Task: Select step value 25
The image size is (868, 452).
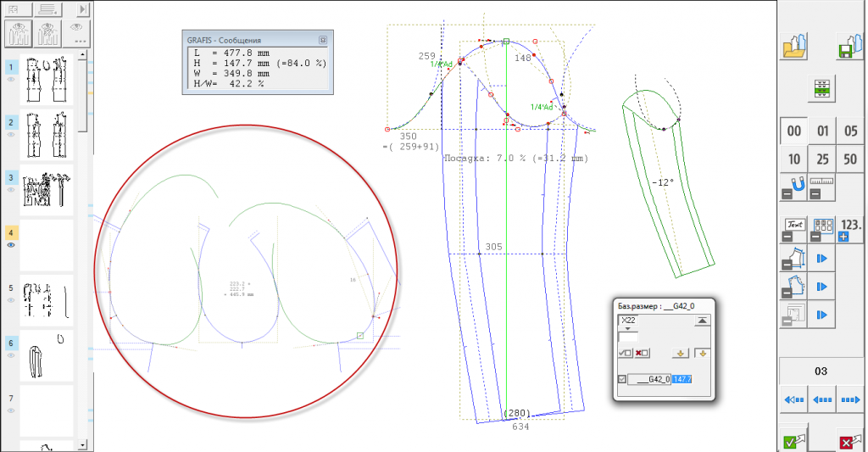Action: click(x=821, y=159)
